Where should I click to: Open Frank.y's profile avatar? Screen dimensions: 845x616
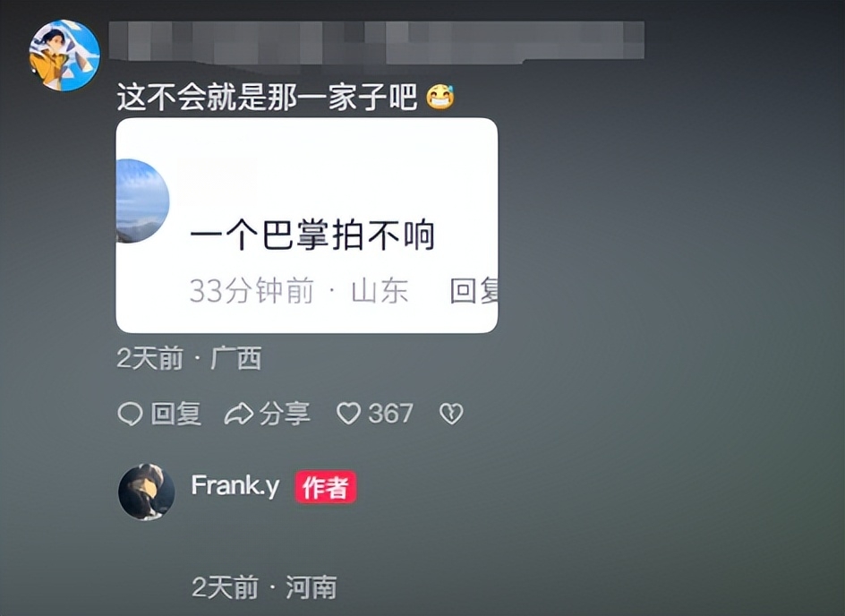[147, 492]
